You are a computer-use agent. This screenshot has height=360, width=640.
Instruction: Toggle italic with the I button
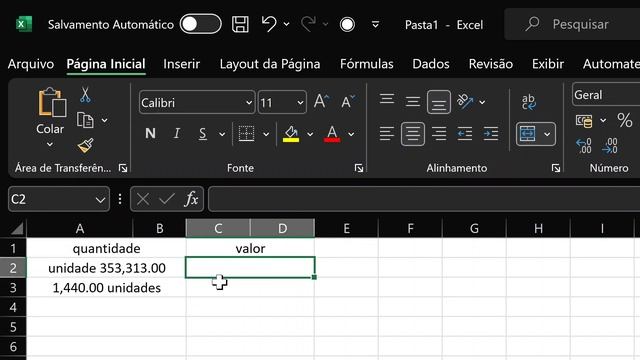[177, 133]
